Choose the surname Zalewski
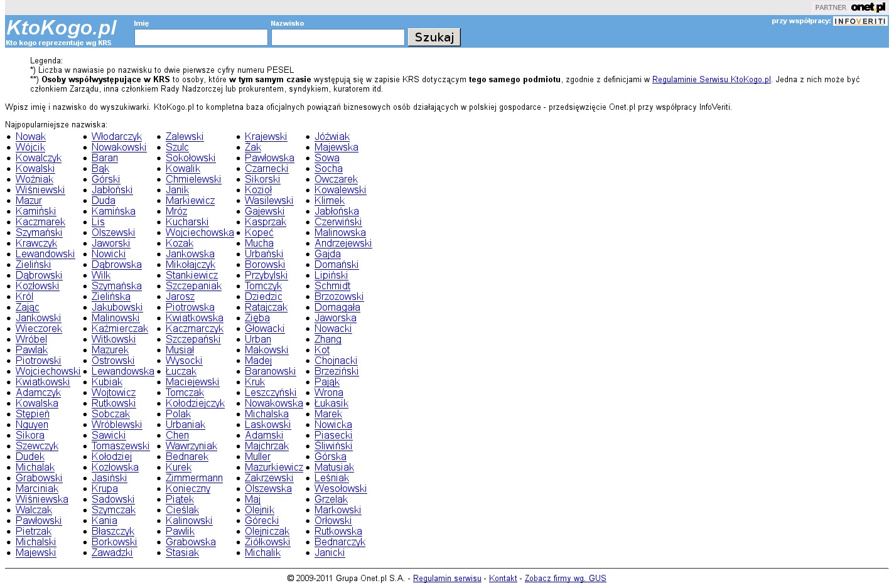The height and width of the screenshot is (588, 894). point(185,137)
